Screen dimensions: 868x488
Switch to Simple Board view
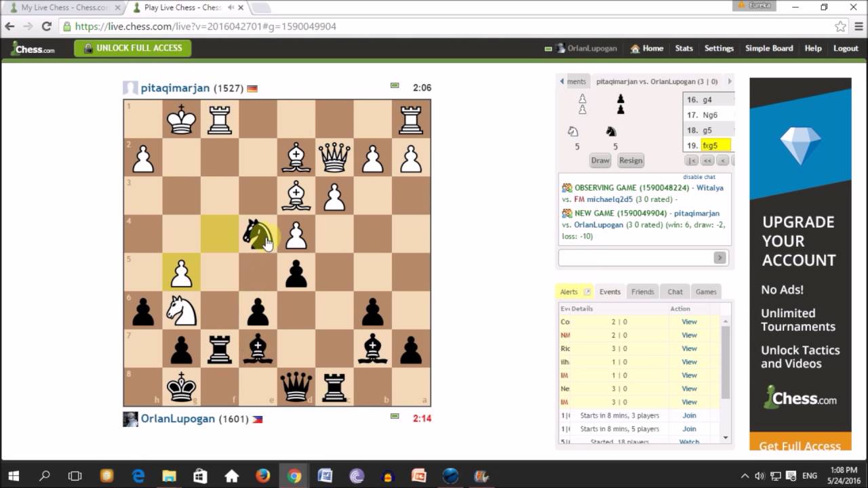click(769, 49)
